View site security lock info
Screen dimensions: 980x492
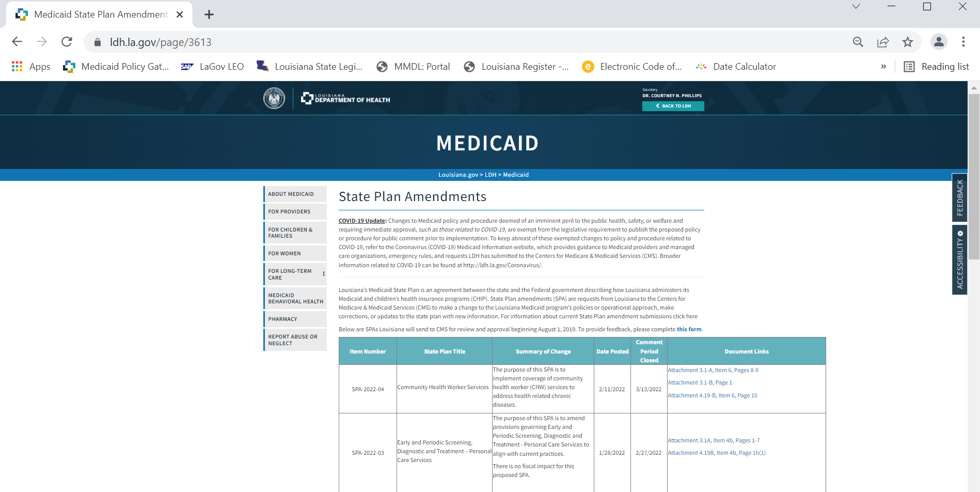coord(98,42)
